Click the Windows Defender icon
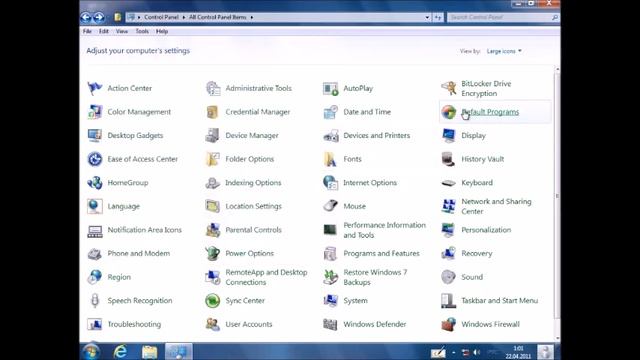Image resolution: width=640 pixels, height=360 pixels. tap(331, 324)
